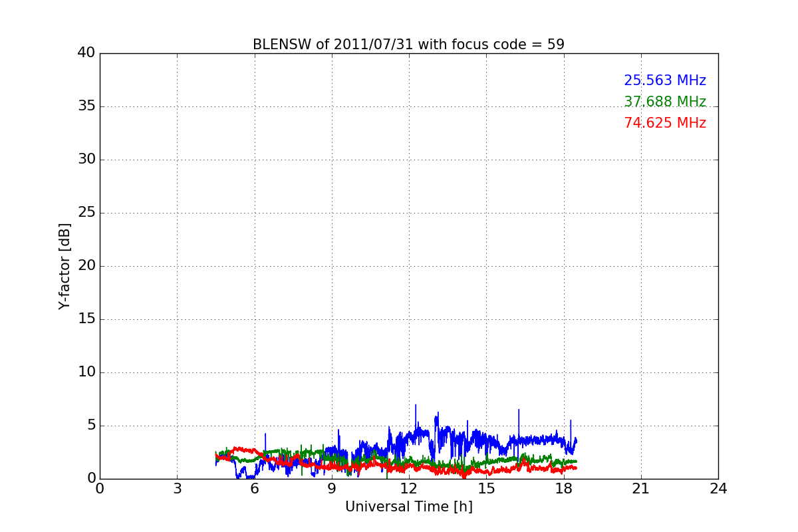Screen dimensions: 798x532
Task: Click the y-axis tick label 40
Action: (86, 53)
